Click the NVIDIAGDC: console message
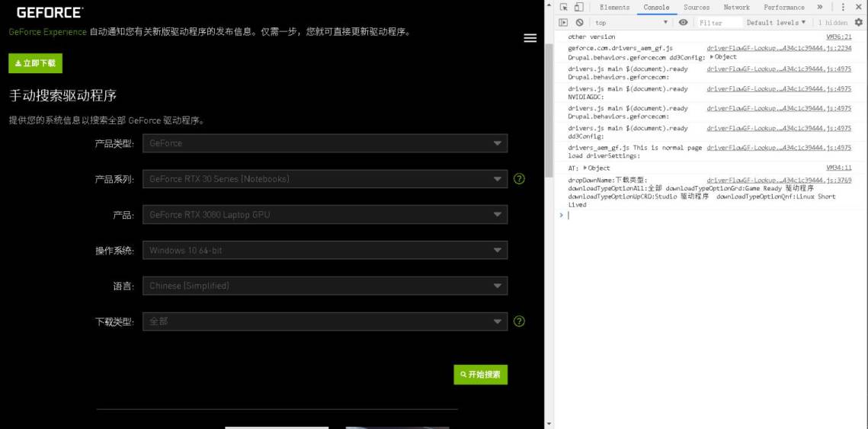This screenshot has height=429, width=868. (587, 97)
